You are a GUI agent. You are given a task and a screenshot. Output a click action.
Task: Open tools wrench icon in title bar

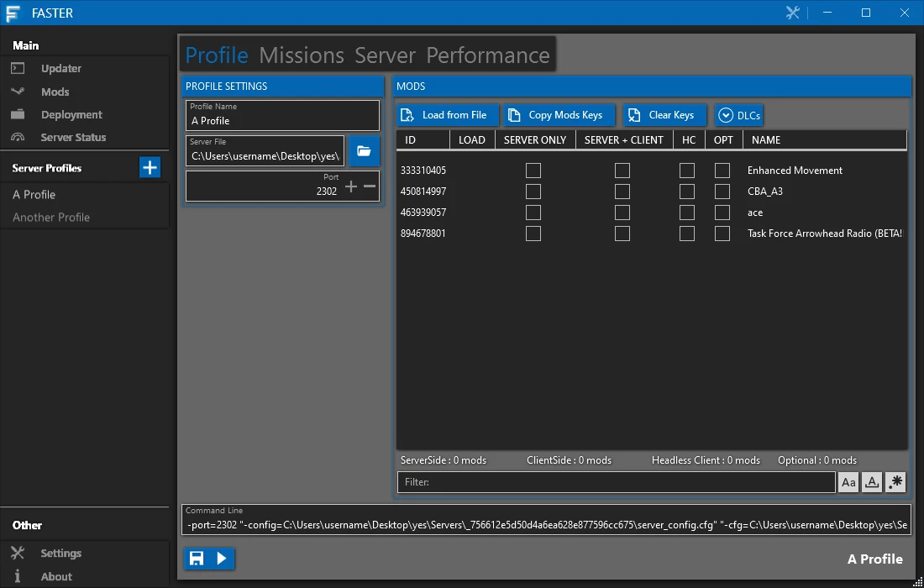(x=793, y=13)
